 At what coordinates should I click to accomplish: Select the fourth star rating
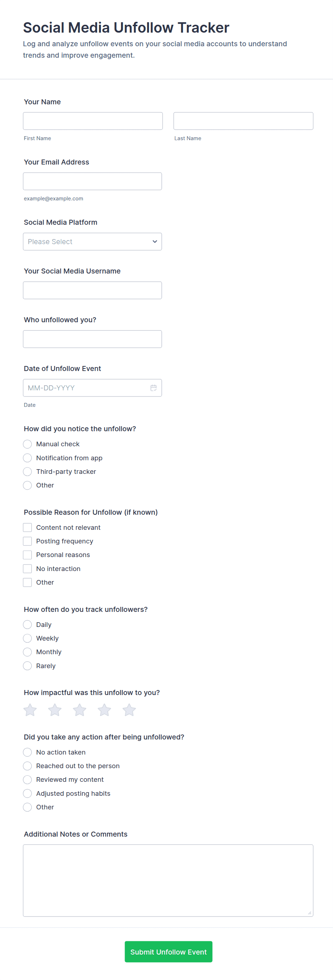(x=104, y=710)
